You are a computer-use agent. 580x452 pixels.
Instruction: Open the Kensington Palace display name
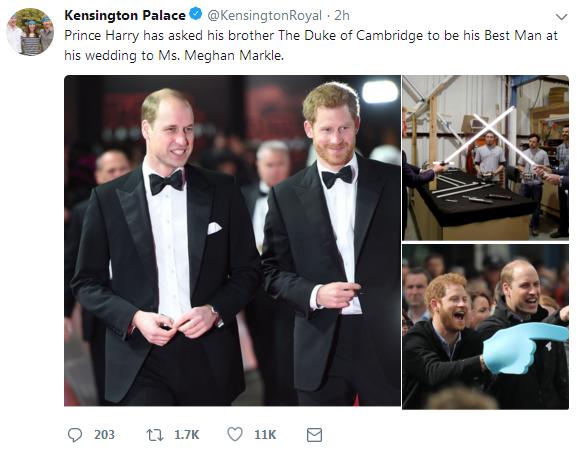125,16
